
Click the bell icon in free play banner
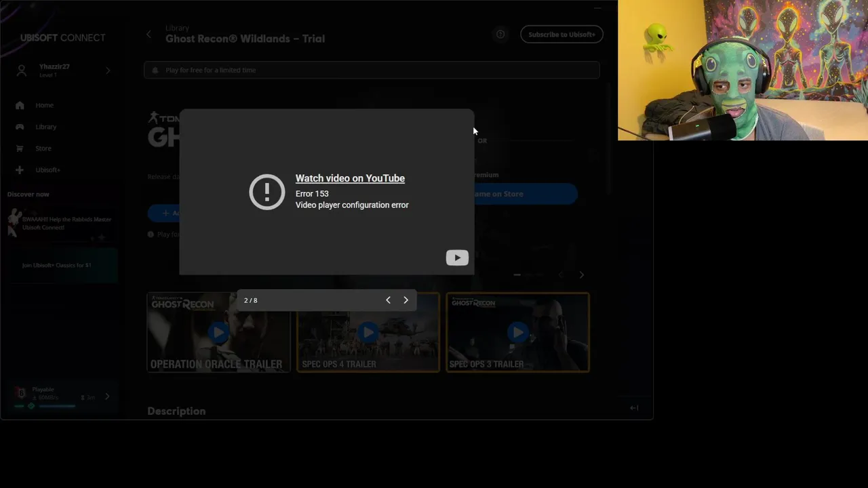click(155, 70)
